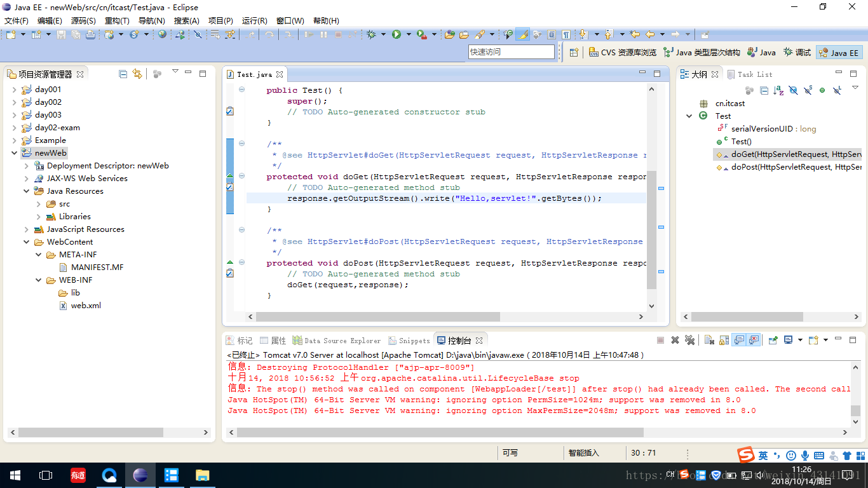The height and width of the screenshot is (488, 868).
Task: Collapse the WEB-INF folder
Action: pos(39,280)
